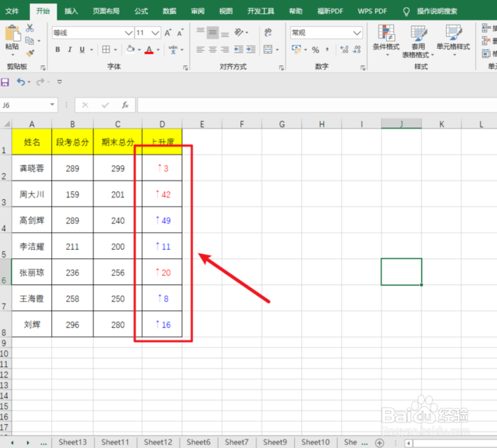
Task: Open Cell Styles (单元格样式)
Action: 453,40
